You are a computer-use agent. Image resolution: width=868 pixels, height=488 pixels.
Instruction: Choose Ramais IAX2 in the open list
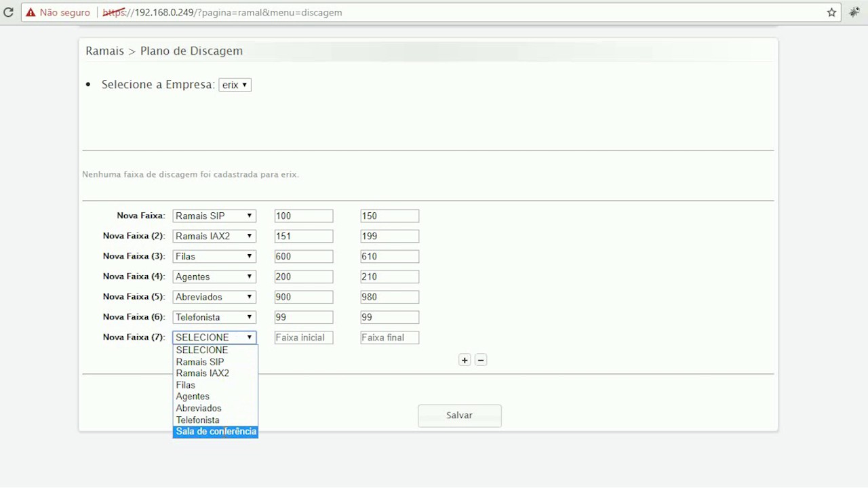coord(216,373)
